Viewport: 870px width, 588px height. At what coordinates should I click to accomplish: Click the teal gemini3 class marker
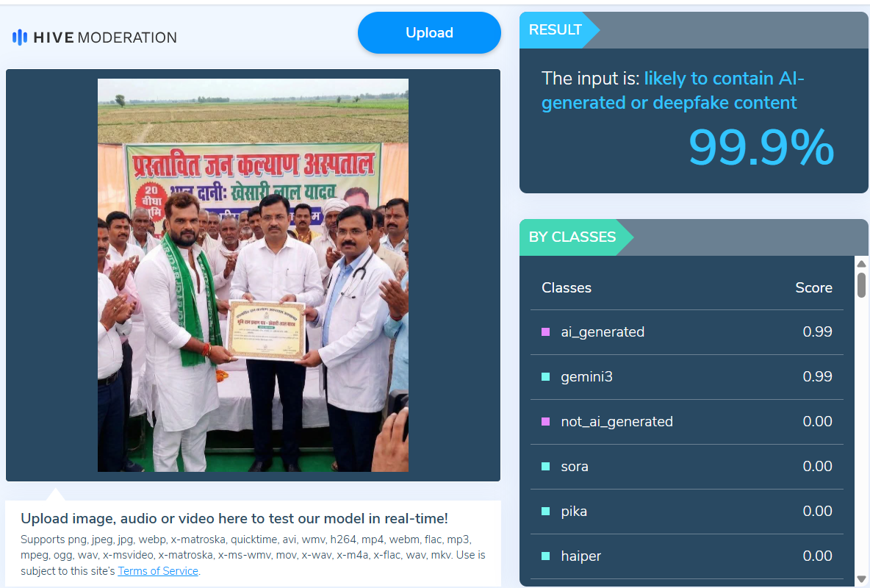point(545,377)
